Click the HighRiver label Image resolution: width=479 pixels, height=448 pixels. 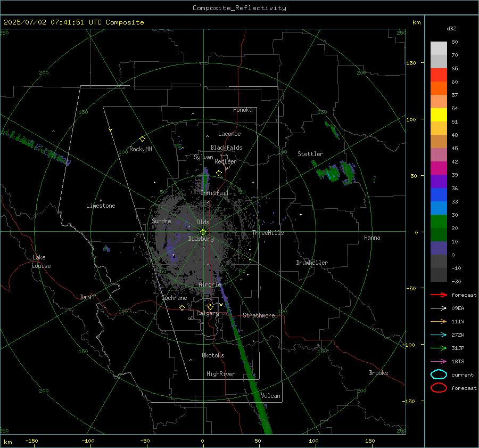pyautogui.click(x=221, y=374)
